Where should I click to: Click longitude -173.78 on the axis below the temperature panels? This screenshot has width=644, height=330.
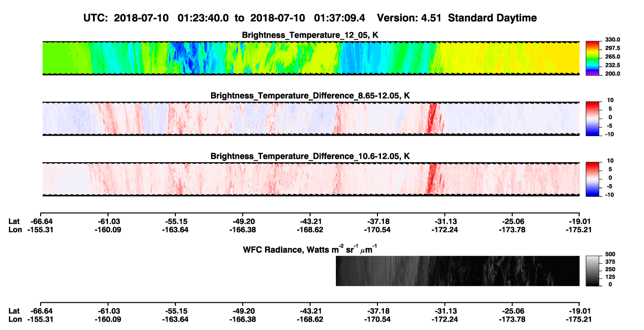512,230
